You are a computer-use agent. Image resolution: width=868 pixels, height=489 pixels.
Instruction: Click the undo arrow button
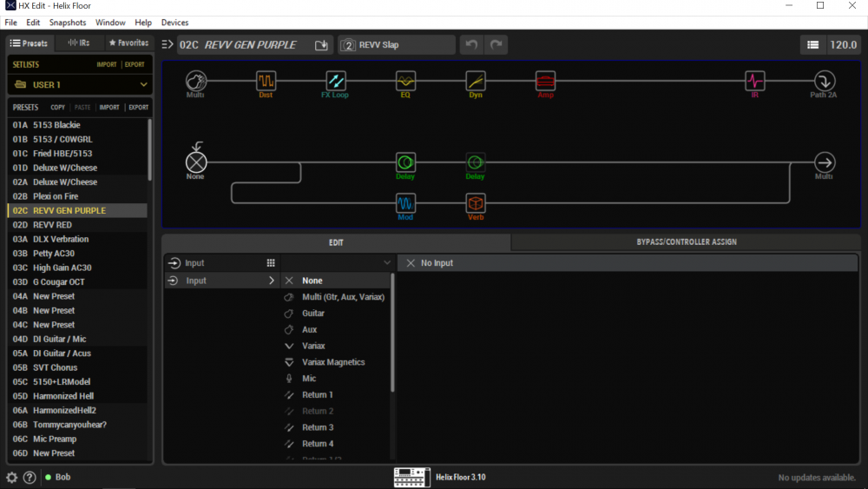tap(471, 45)
